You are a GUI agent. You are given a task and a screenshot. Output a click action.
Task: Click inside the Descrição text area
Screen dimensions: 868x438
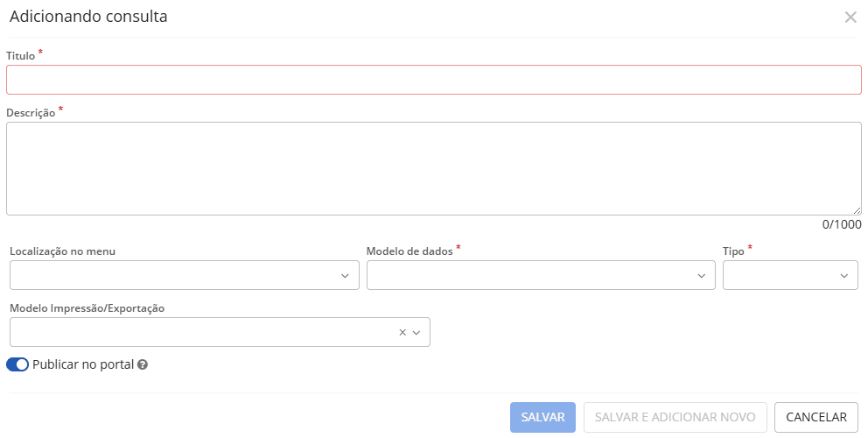[433, 168]
